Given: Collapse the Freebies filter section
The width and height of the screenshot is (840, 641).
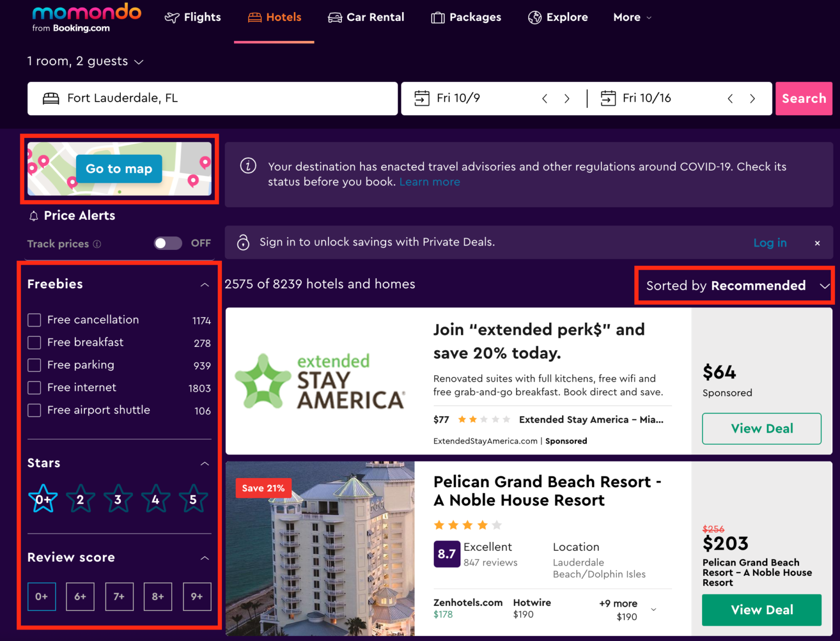Looking at the screenshot, I should [205, 284].
